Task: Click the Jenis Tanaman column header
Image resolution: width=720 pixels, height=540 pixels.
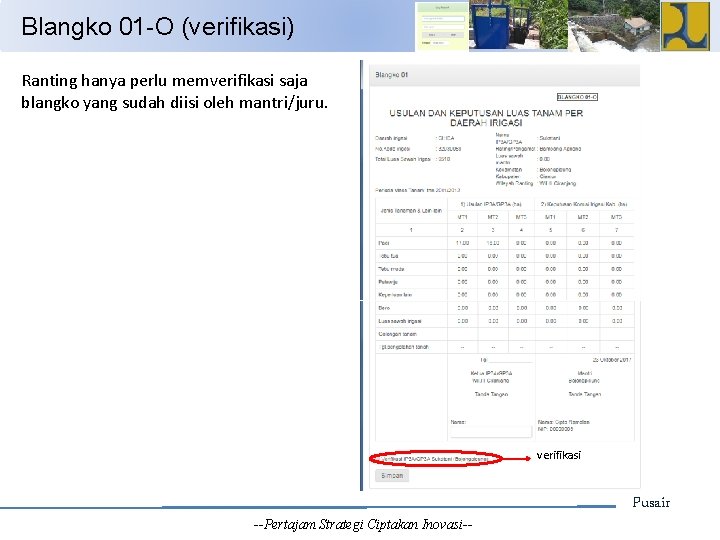Action: (x=411, y=211)
